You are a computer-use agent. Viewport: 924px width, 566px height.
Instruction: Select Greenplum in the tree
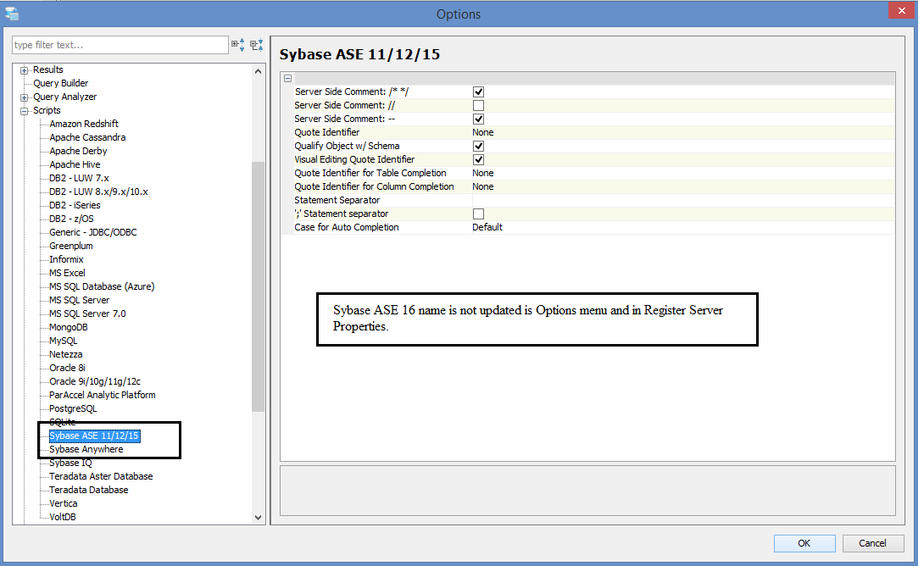coord(70,246)
